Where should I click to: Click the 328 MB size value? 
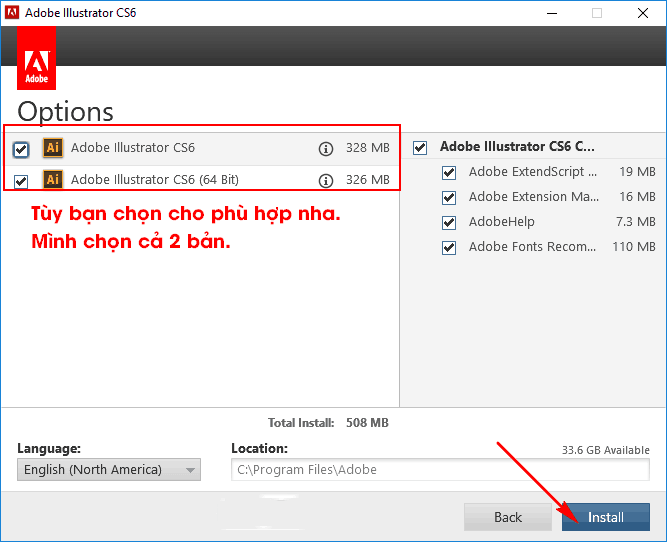[368, 148]
